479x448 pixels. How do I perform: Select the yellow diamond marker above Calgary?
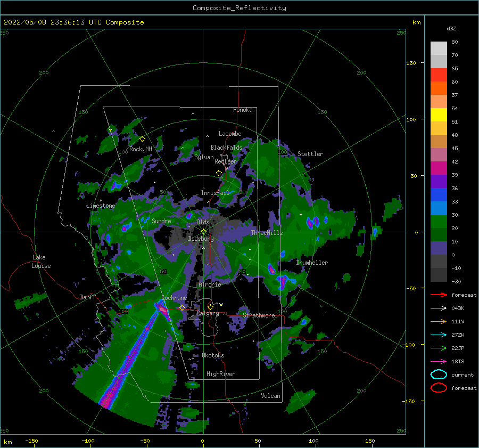pos(210,307)
